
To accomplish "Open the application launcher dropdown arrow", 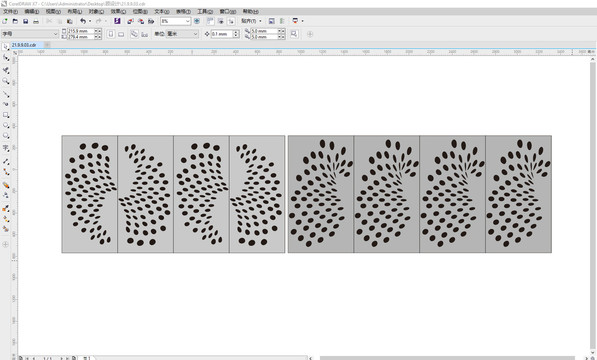I will click(x=303, y=21).
